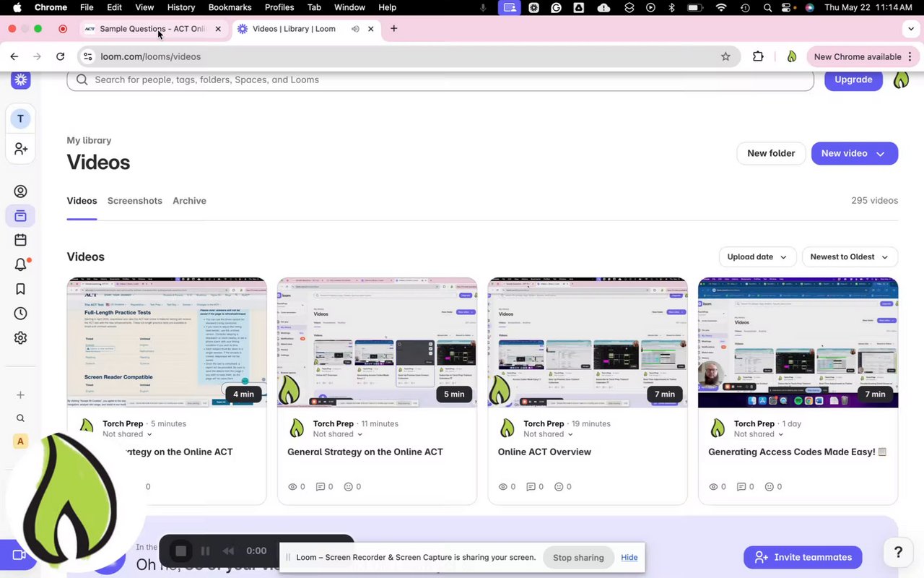Click the Upgrade button
This screenshot has height=578, width=924.
[853, 79]
